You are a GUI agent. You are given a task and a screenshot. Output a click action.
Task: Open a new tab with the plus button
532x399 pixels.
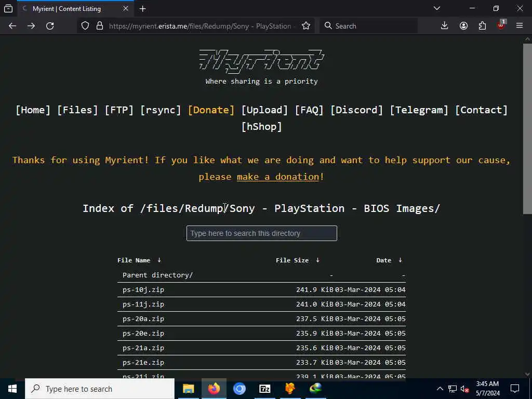(x=143, y=9)
